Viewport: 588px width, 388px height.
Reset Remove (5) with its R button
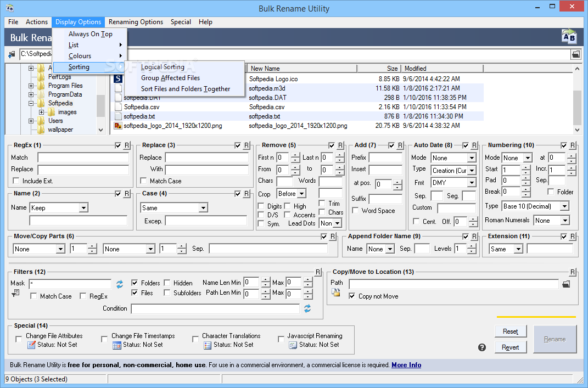click(x=340, y=145)
